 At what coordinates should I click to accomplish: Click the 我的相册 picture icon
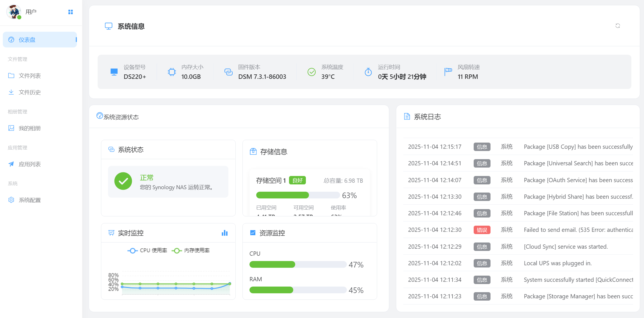coord(11,128)
